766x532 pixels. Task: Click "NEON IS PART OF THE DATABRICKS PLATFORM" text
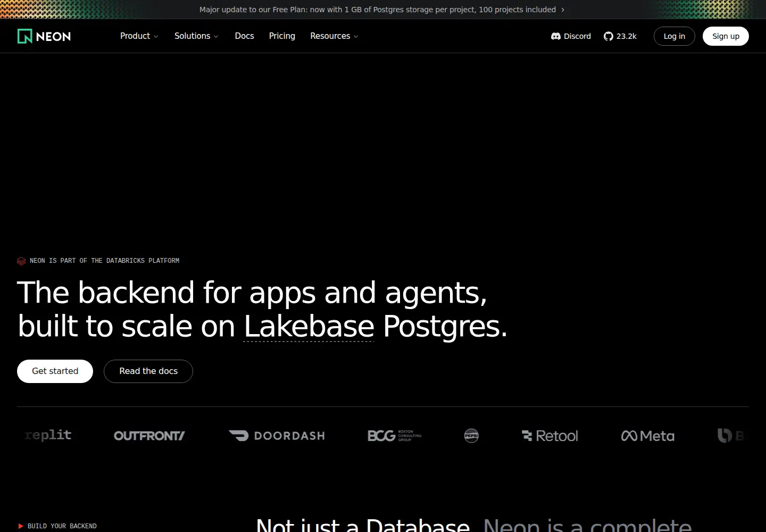pyautogui.click(x=104, y=261)
